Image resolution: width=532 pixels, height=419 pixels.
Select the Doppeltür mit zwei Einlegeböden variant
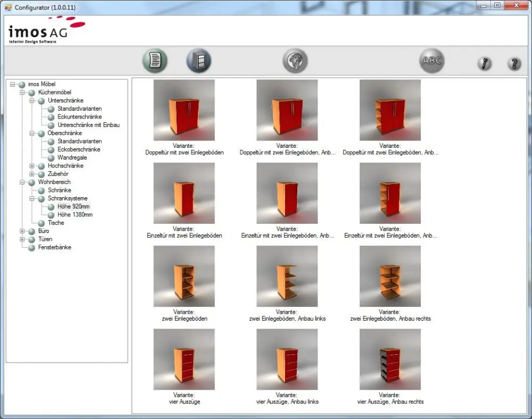[x=184, y=110]
